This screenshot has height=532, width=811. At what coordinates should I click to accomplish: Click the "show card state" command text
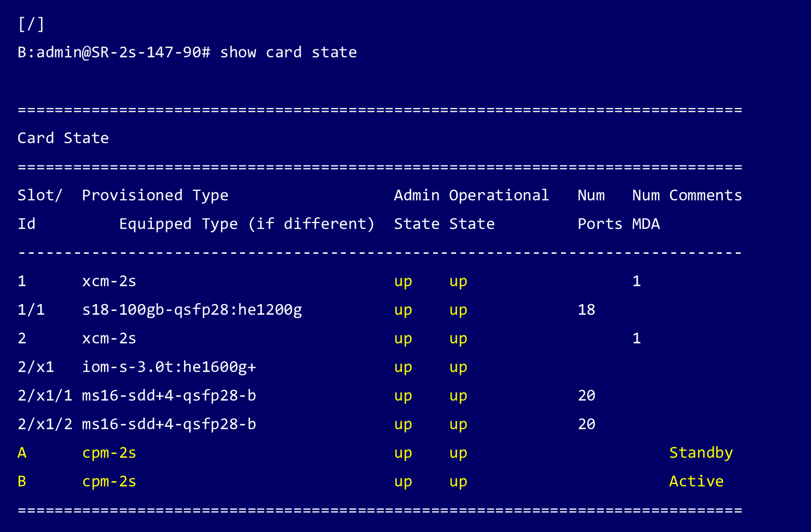click(288, 53)
